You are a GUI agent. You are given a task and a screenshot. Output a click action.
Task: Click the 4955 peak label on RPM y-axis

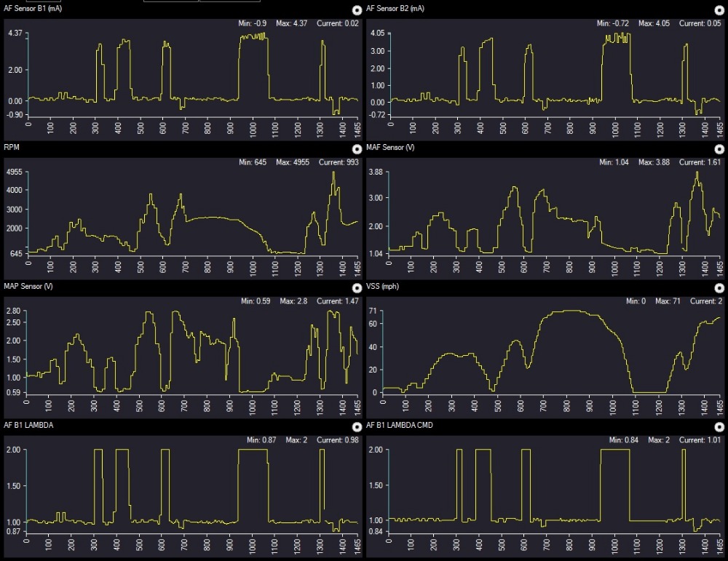[15, 172]
